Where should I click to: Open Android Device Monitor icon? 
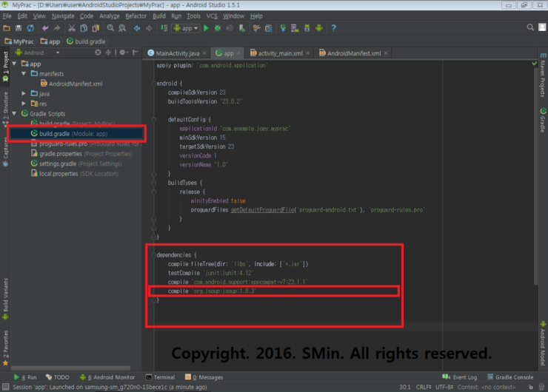[318, 28]
